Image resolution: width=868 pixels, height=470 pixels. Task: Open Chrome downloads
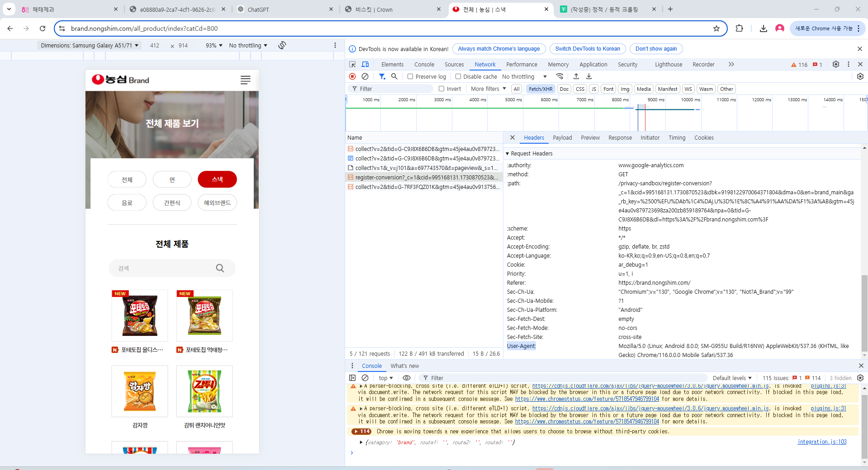764,28
